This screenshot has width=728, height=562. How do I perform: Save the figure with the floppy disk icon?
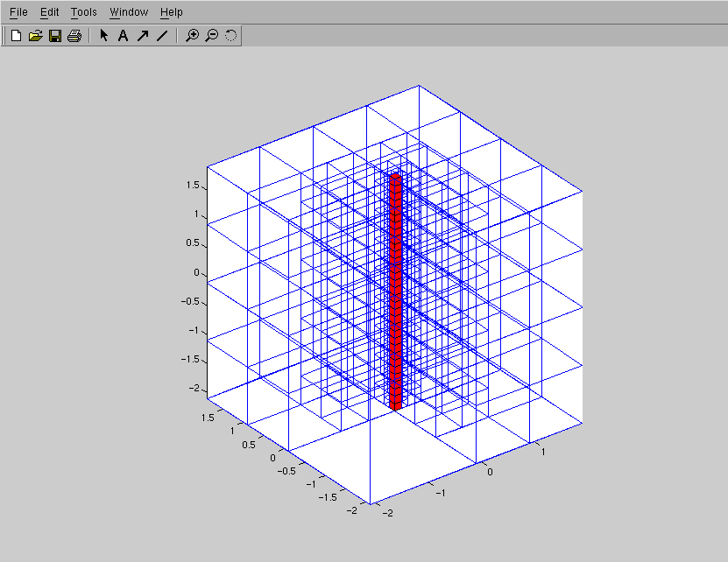(54, 36)
